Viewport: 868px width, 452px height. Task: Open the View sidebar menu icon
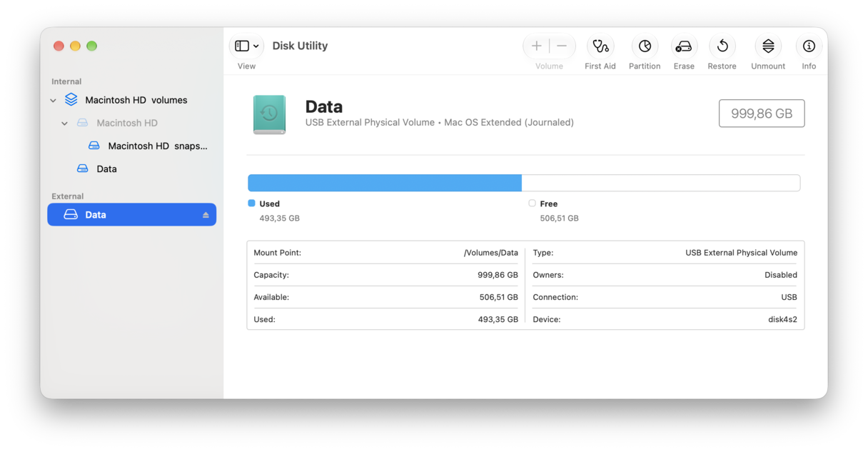[242, 46]
